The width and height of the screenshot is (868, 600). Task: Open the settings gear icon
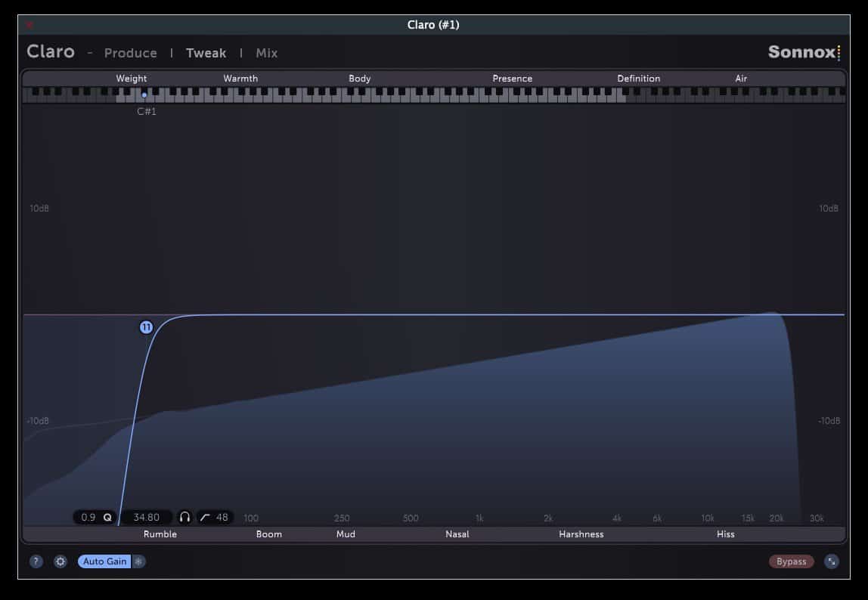pyautogui.click(x=60, y=561)
